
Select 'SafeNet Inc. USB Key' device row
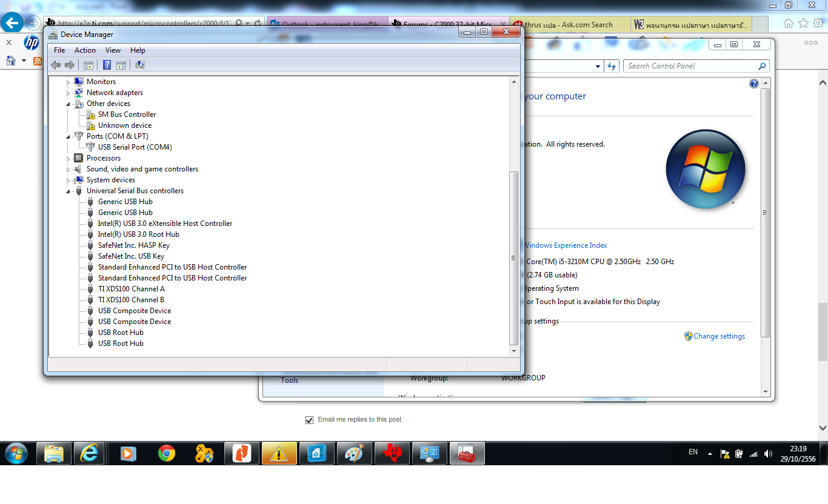[x=131, y=256]
